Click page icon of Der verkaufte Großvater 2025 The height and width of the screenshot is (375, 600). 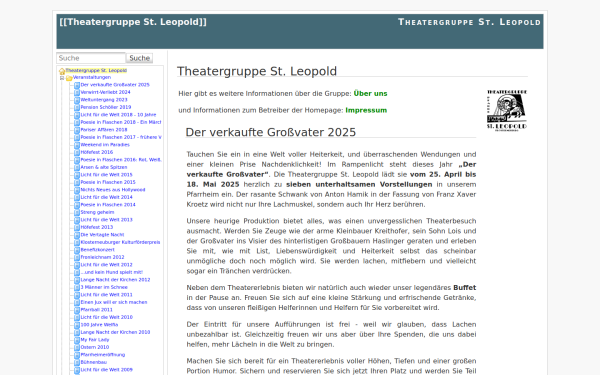77,85
